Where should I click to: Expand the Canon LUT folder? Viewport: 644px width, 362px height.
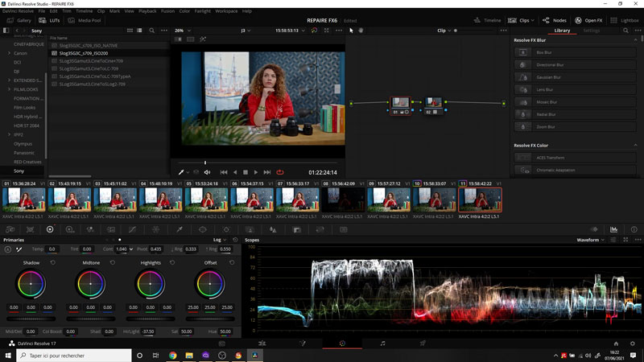9,53
